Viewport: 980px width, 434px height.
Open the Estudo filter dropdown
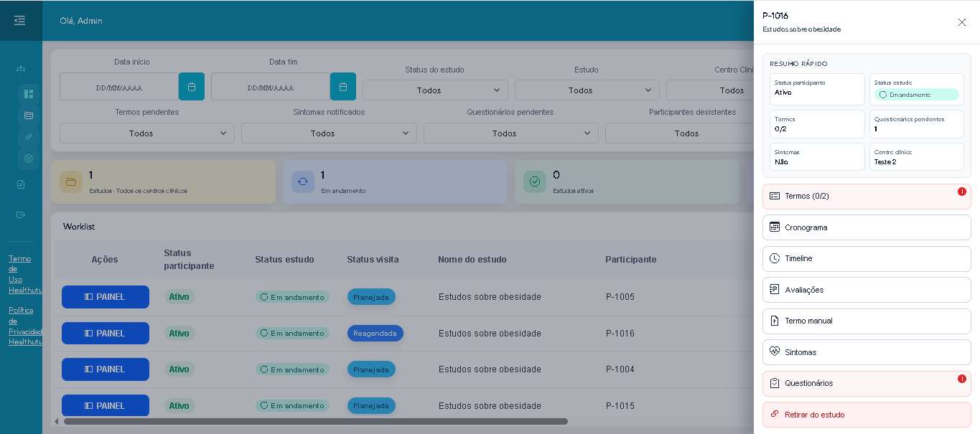click(x=587, y=90)
